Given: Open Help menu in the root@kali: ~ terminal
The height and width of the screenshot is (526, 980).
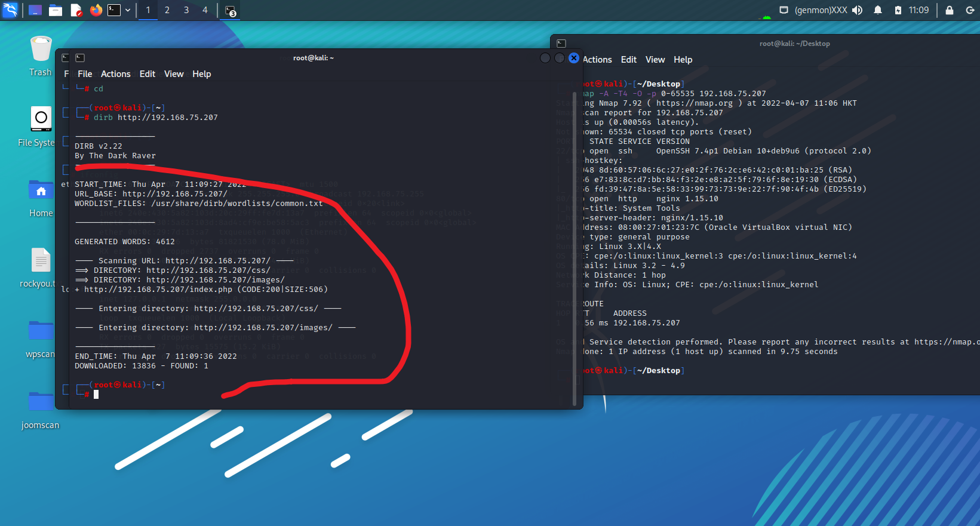Looking at the screenshot, I should click(202, 74).
